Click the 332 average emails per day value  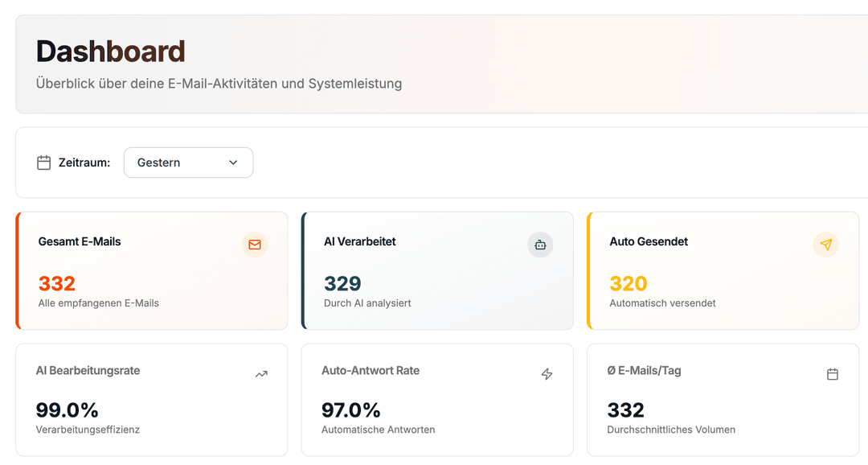(626, 409)
